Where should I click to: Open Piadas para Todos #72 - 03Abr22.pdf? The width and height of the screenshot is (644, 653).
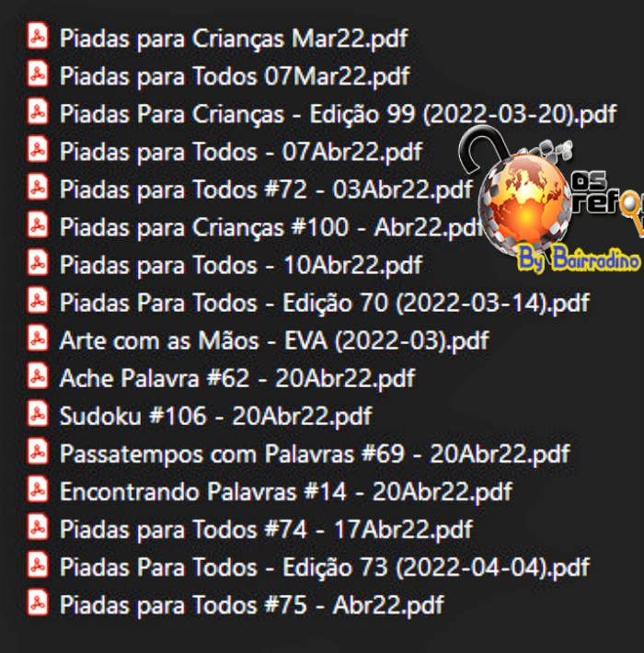266,189
